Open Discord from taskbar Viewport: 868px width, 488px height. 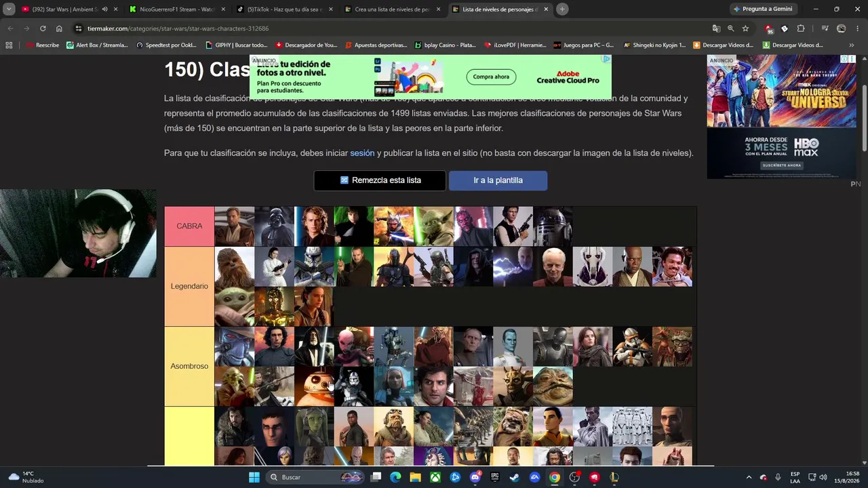pos(475,477)
